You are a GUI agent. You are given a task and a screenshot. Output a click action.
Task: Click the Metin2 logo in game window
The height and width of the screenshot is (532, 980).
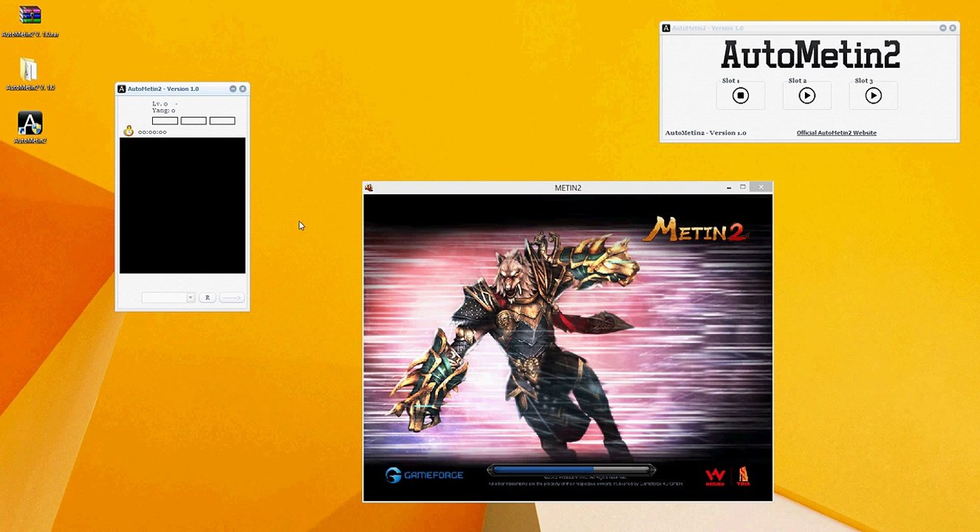[x=695, y=230]
